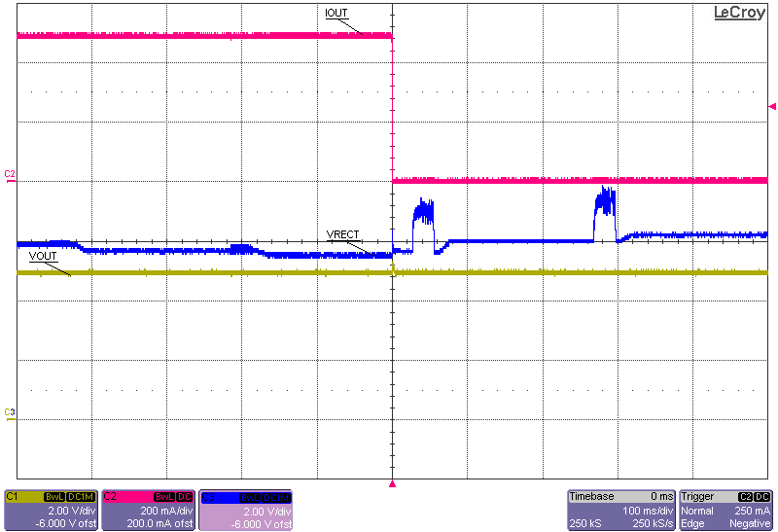Click the LeCroy logo

pos(739,13)
